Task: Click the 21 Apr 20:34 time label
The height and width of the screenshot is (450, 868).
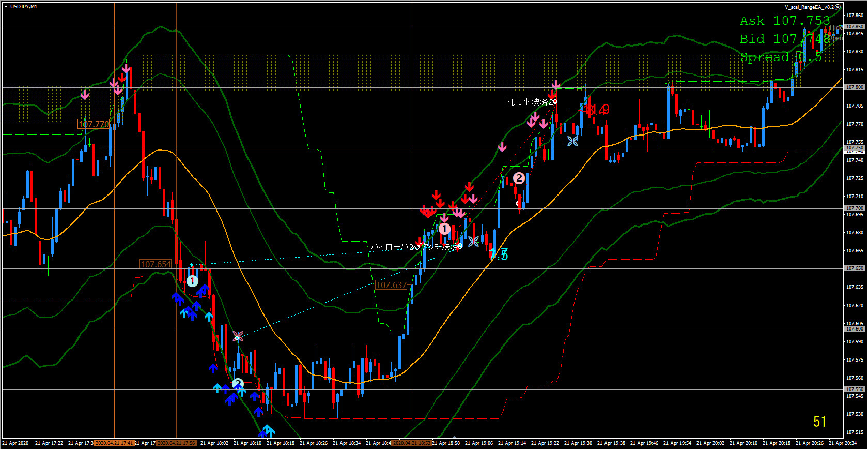Action: pyautogui.click(x=842, y=443)
